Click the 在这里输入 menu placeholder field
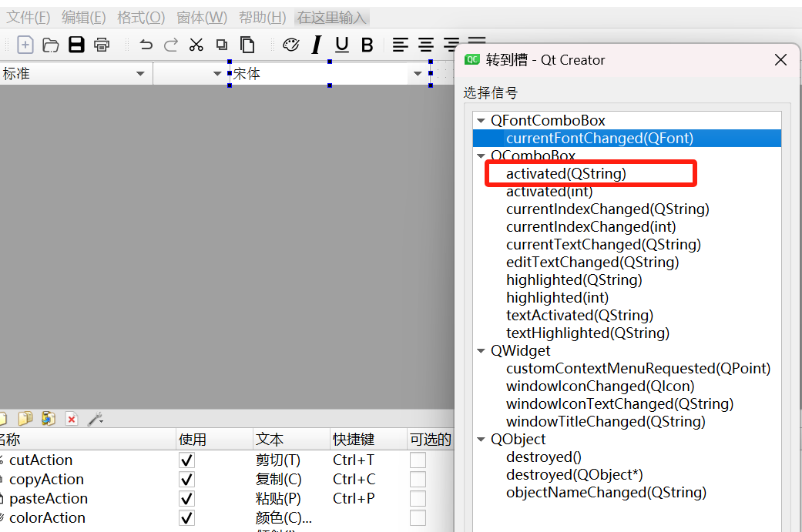This screenshot has width=802, height=532. [x=332, y=18]
